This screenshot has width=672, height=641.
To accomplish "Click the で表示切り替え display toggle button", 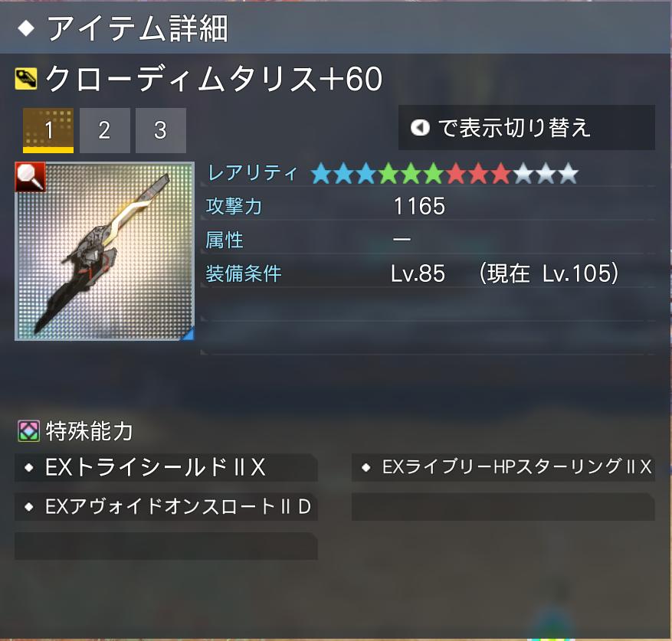I will 526,127.
